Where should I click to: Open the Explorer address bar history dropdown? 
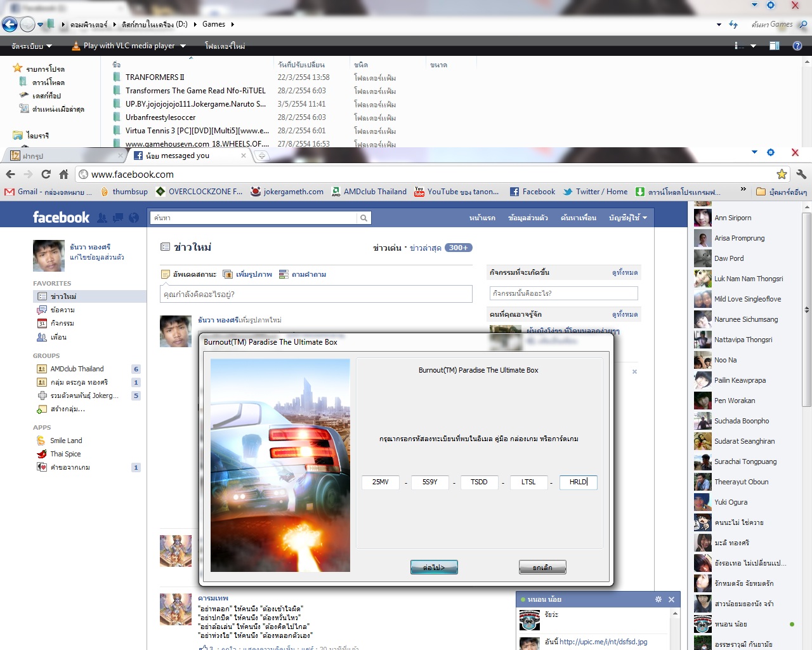click(x=719, y=25)
